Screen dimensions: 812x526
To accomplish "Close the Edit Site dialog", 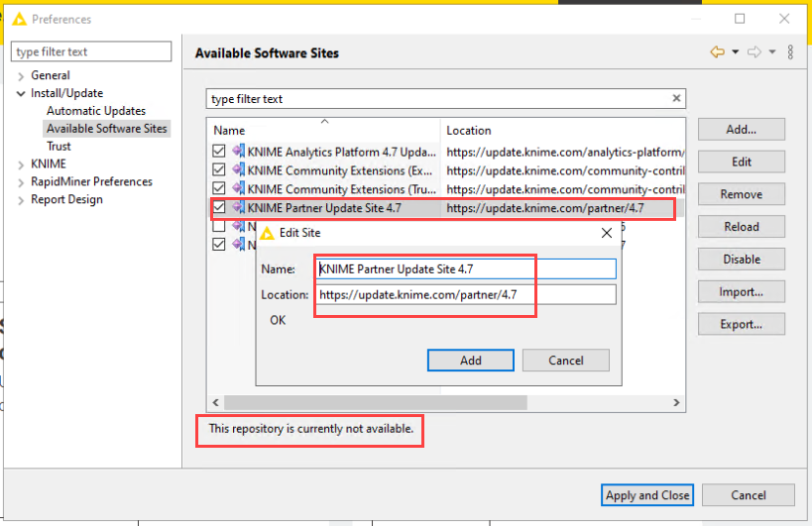I will (x=607, y=233).
